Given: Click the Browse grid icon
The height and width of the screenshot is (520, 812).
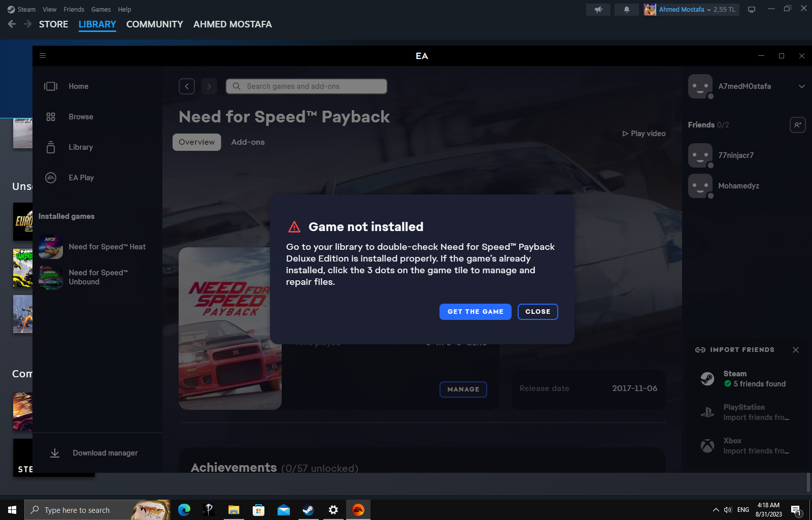Looking at the screenshot, I should coord(51,117).
